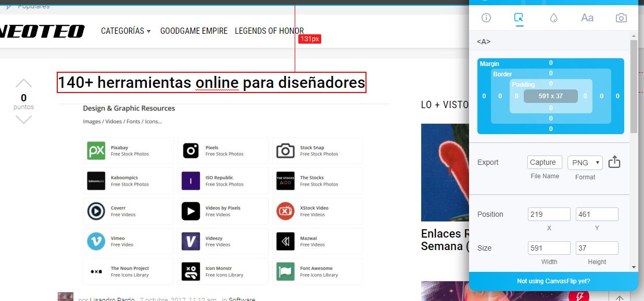644x301 pixels.
Task: Click the Videos by Pixels play icon
Action: (191, 211)
